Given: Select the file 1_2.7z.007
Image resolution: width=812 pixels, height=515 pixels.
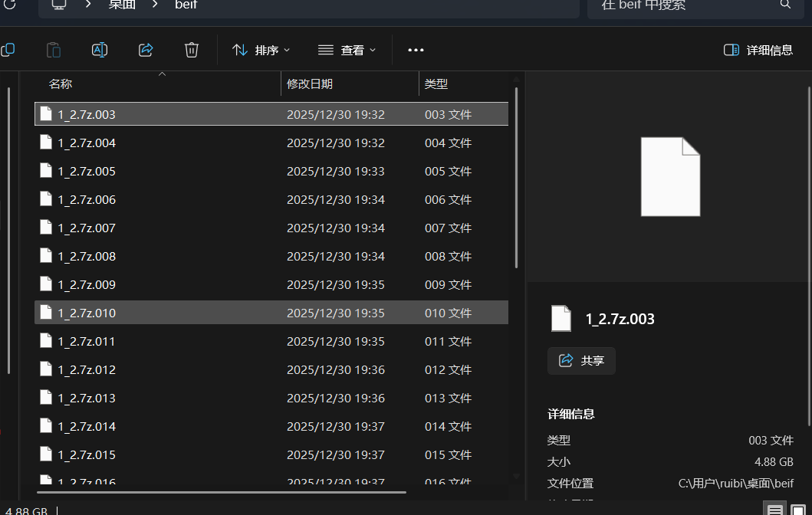Looking at the screenshot, I should 87,228.
